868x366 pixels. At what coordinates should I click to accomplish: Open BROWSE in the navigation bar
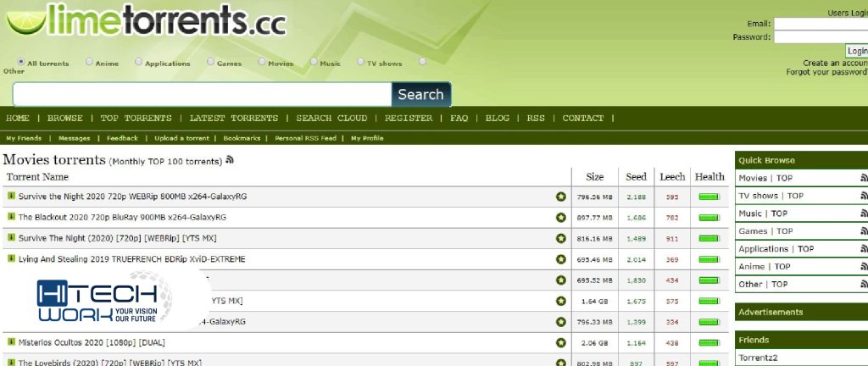[x=64, y=118]
